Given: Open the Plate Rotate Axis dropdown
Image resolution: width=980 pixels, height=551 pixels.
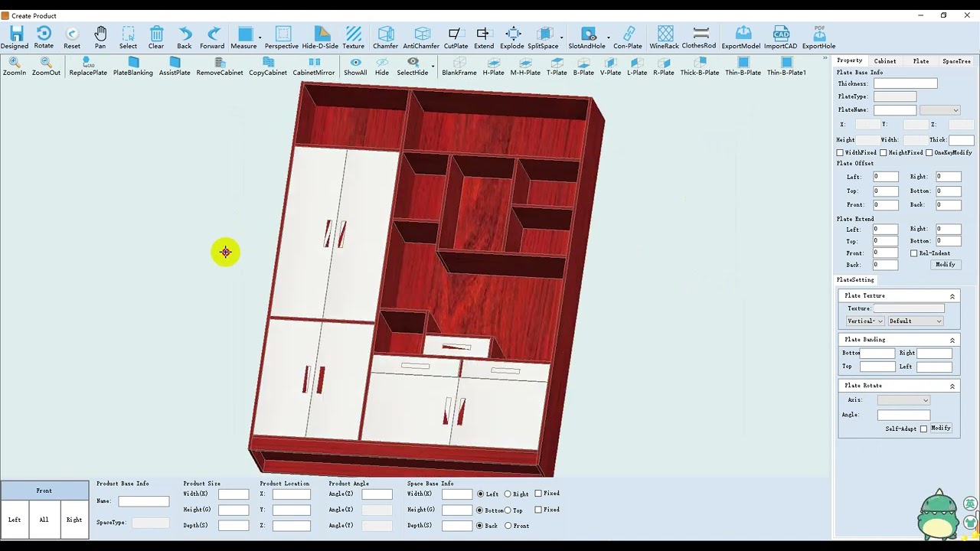Looking at the screenshot, I should pos(903,400).
